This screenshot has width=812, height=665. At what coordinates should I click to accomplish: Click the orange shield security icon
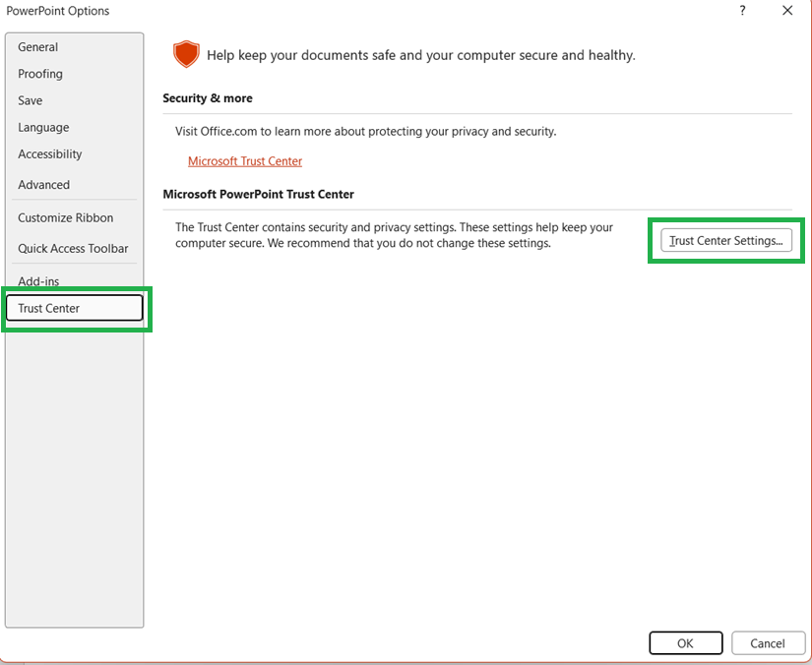coord(186,54)
